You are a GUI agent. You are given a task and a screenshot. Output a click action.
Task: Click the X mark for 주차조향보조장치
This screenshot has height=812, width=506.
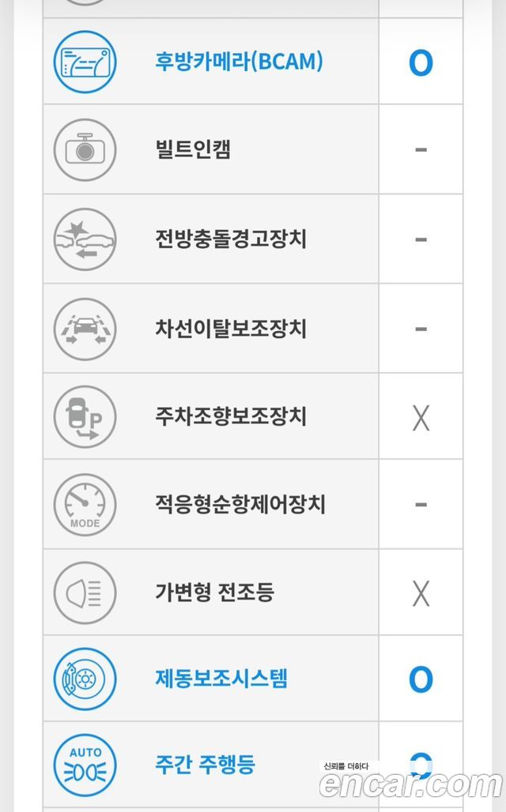point(421,418)
